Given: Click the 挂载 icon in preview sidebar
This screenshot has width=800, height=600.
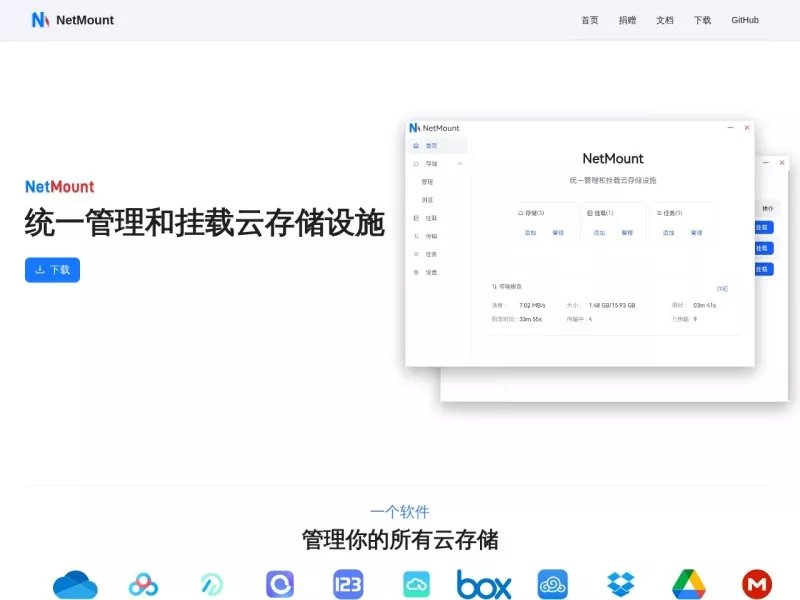Looking at the screenshot, I should [x=416, y=218].
